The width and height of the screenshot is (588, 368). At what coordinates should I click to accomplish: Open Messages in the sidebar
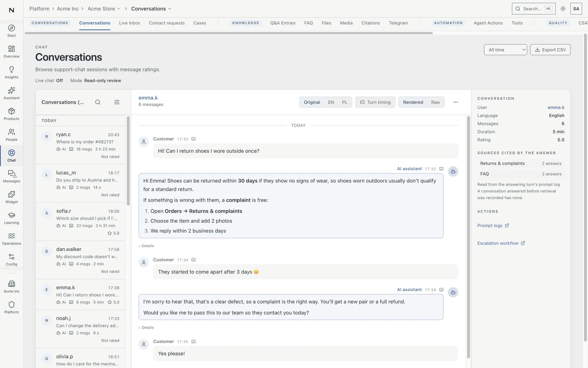pos(11,177)
